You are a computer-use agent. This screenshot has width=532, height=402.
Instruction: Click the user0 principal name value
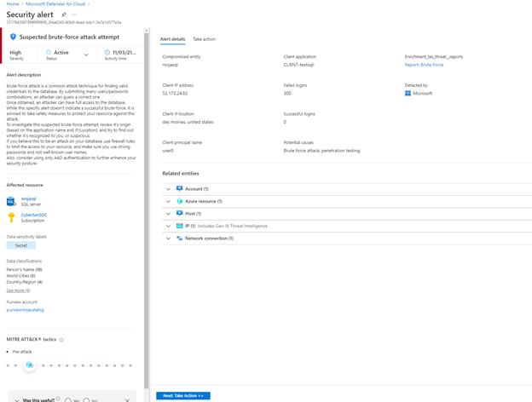[x=168, y=151]
